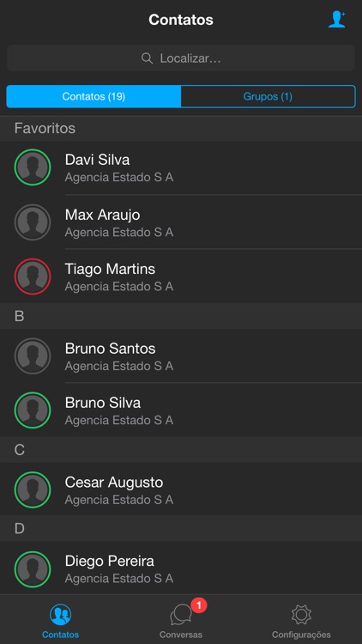Tap Tiago Martins' red-ringed avatar

pos(33,276)
